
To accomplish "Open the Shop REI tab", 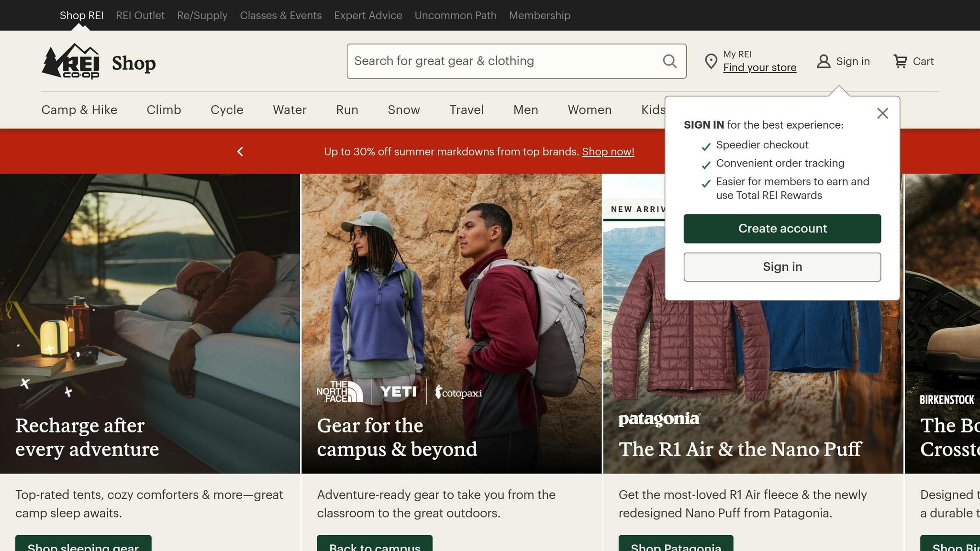I will pos(81,15).
